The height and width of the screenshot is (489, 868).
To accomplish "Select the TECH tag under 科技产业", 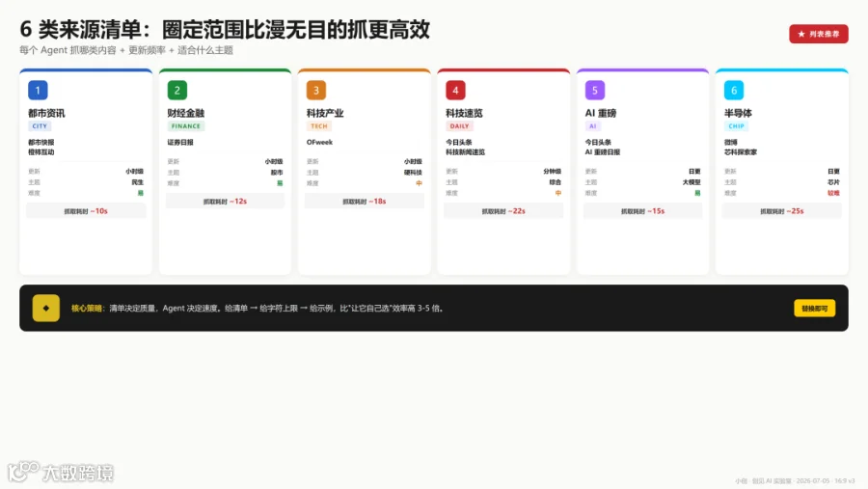I will [x=319, y=126].
